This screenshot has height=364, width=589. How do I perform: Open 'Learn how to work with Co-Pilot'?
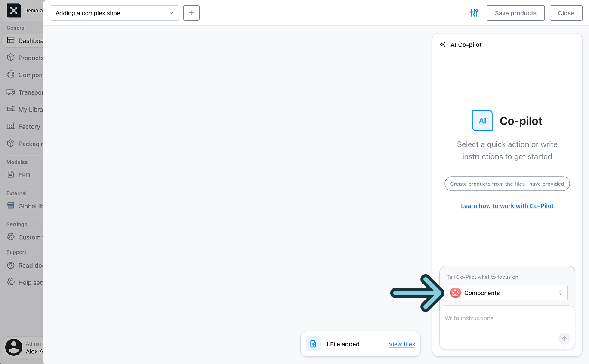tap(507, 206)
